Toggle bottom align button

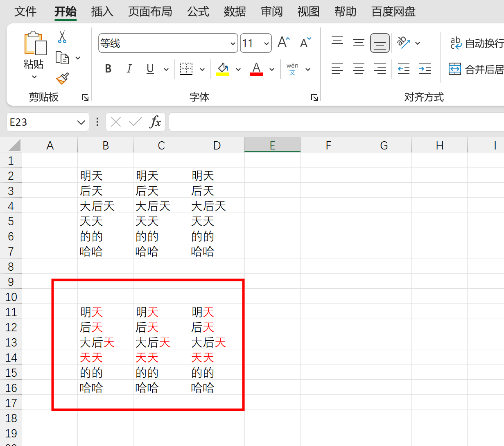point(380,43)
